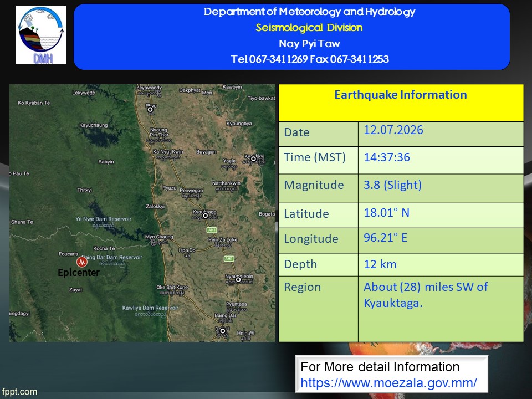Select the date value 12.07.2026
The image size is (532, 399).
tap(393, 130)
